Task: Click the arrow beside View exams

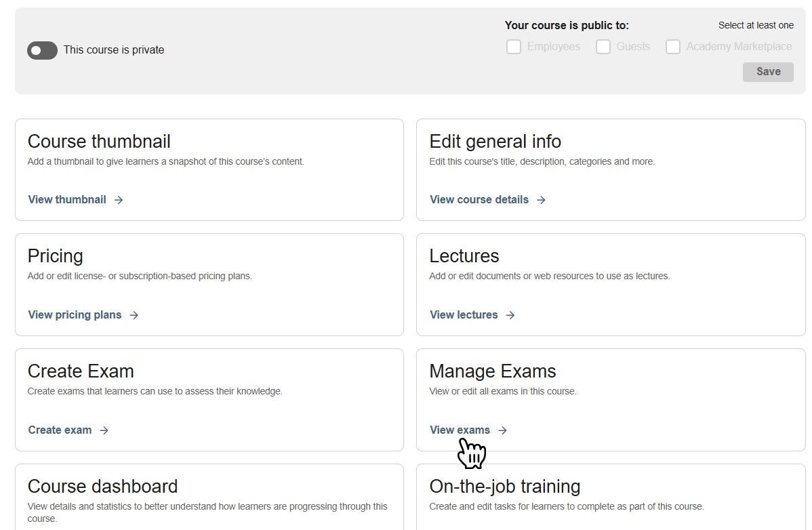Action: point(502,430)
